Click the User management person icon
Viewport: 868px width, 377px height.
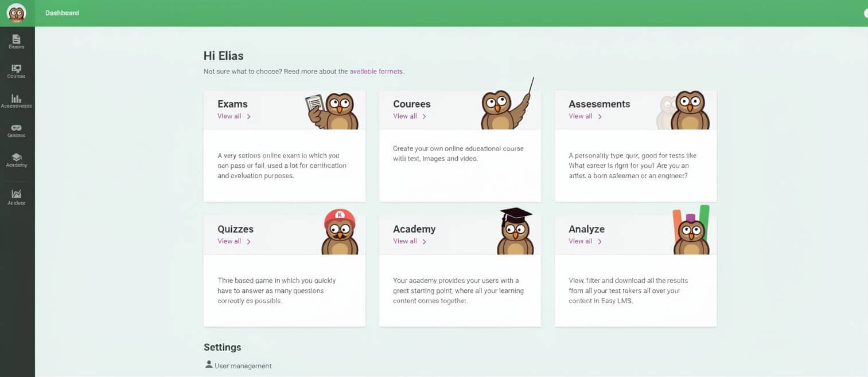(209, 364)
